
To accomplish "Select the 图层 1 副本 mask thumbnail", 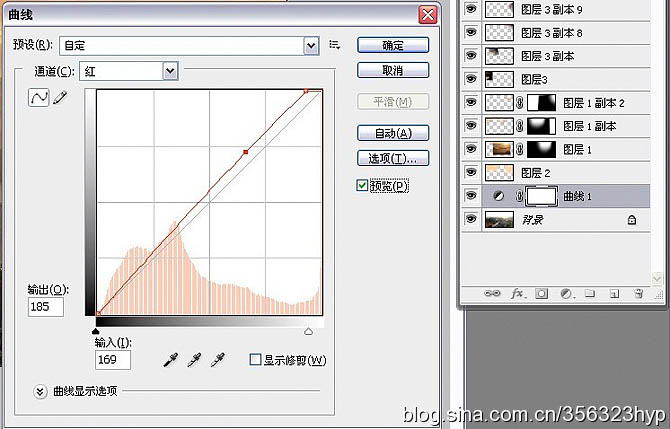I will tap(541, 126).
